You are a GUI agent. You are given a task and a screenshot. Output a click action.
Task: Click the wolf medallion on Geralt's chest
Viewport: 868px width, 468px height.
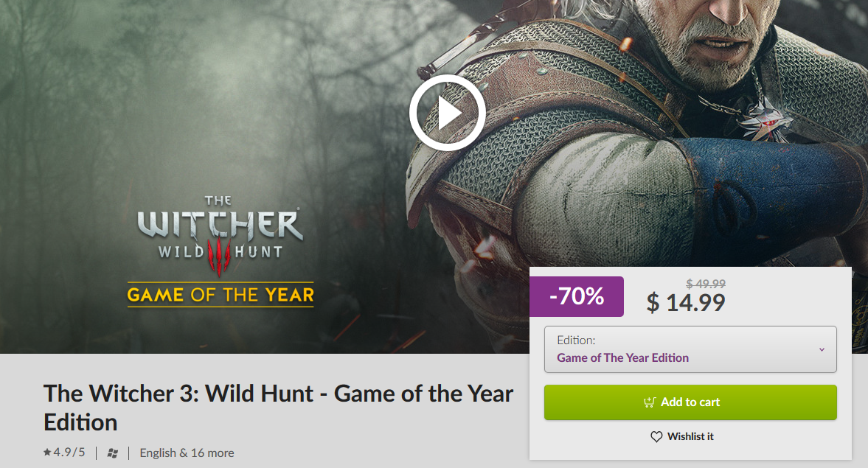tap(765, 120)
